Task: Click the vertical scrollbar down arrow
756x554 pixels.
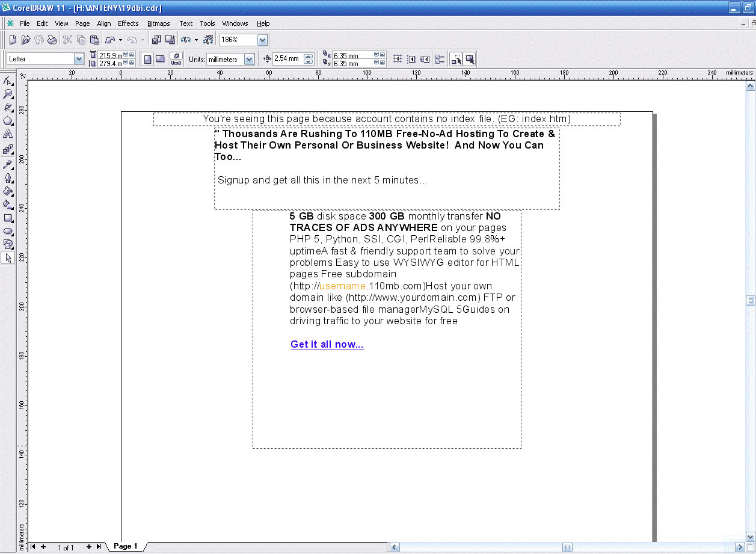Action: tap(751, 537)
